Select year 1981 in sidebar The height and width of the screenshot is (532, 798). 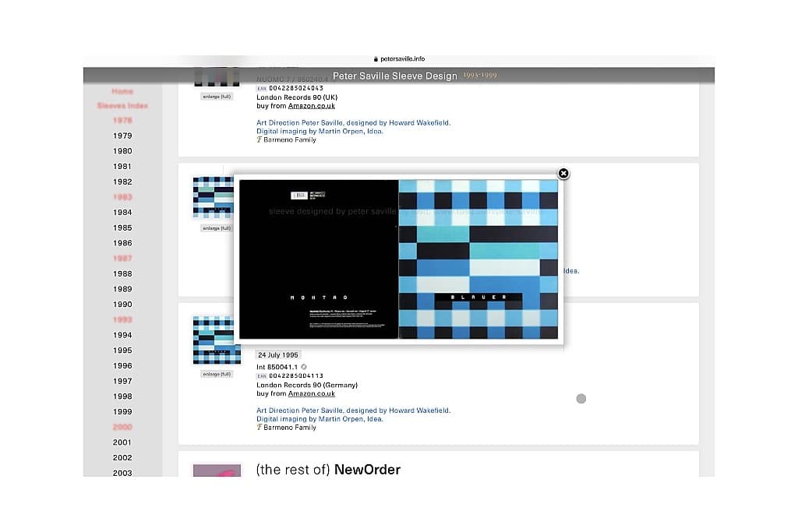point(122,167)
